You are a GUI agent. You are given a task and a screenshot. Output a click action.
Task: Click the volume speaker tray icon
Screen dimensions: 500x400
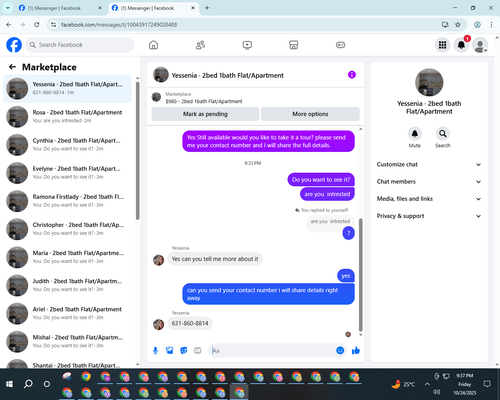point(436,392)
